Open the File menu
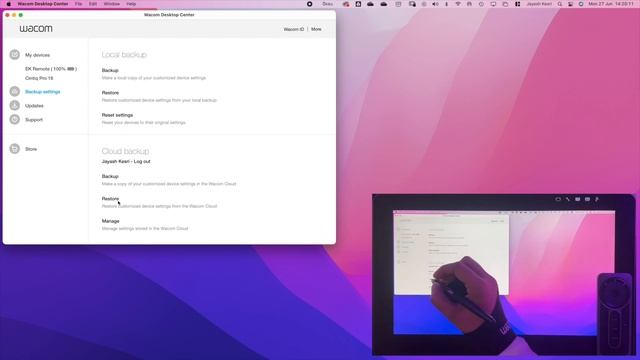 [x=78, y=4]
